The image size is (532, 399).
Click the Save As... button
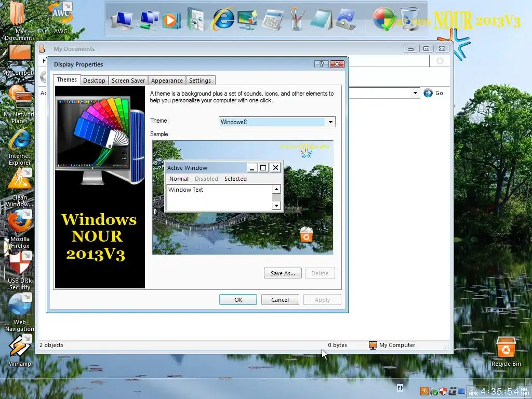283,273
